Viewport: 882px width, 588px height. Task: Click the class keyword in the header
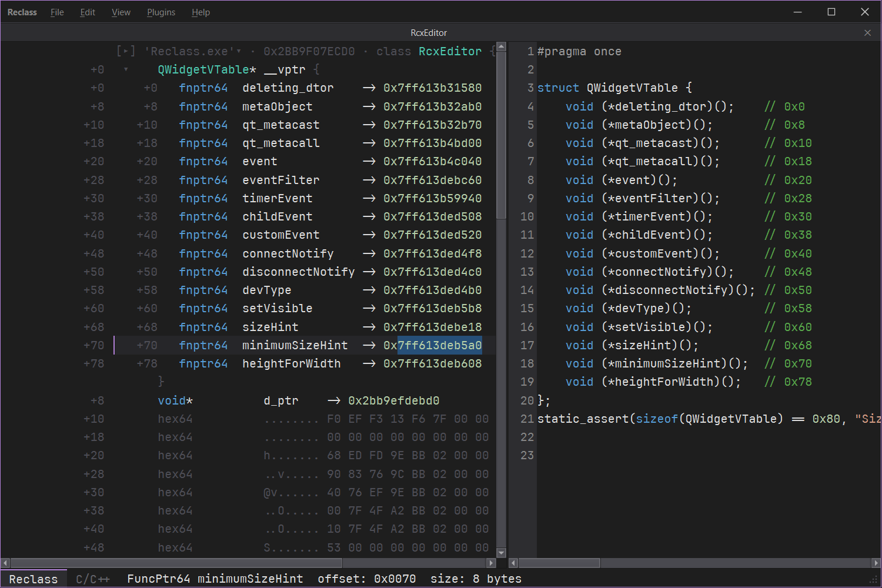[393, 51]
